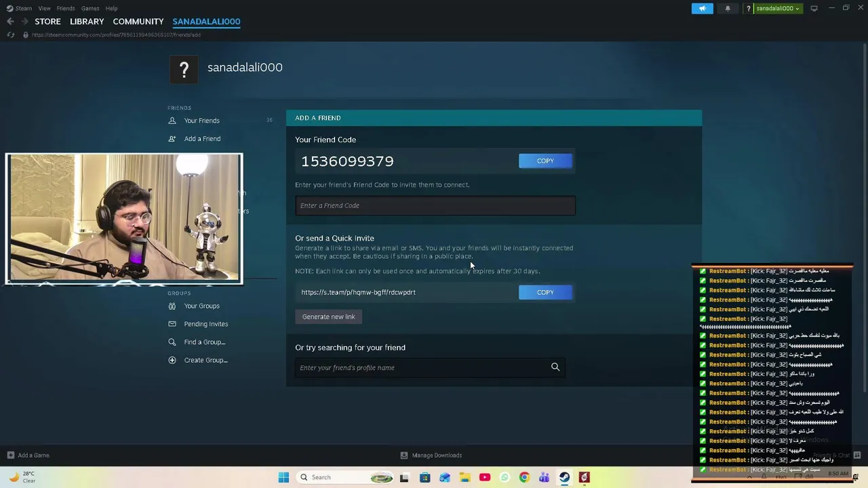
Task: Go back with the left arrow
Action: pyautogui.click(x=10, y=21)
